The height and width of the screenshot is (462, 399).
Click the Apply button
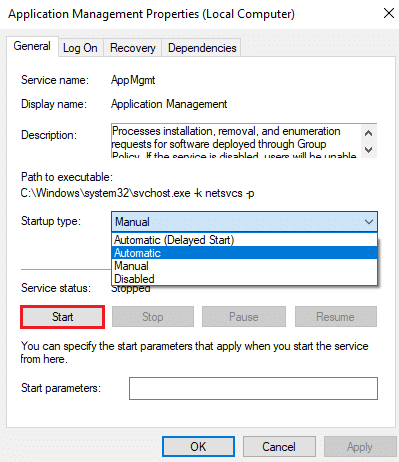(360, 447)
